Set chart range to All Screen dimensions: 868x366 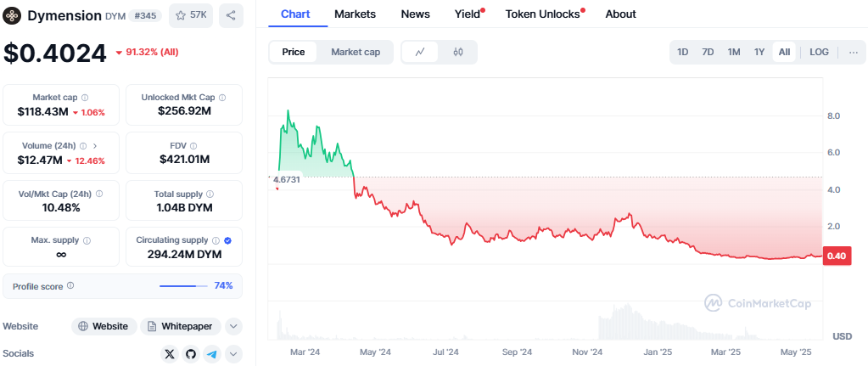(784, 52)
